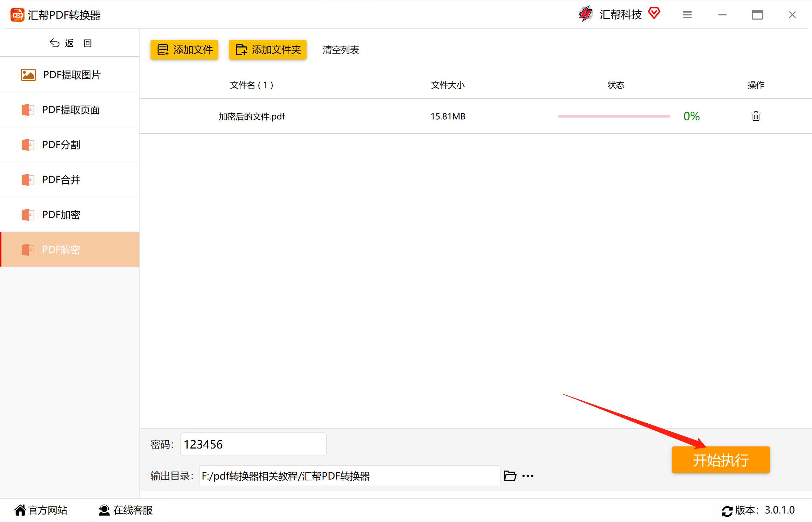This screenshot has height=522, width=812.
Task: Click the 15.81MB file size cell
Action: (448, 117)
